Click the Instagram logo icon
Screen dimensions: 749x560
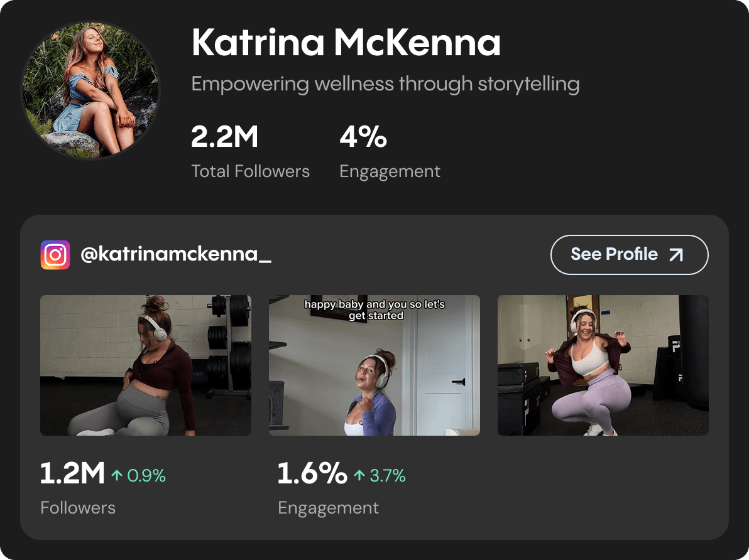(x=55, y=254)
